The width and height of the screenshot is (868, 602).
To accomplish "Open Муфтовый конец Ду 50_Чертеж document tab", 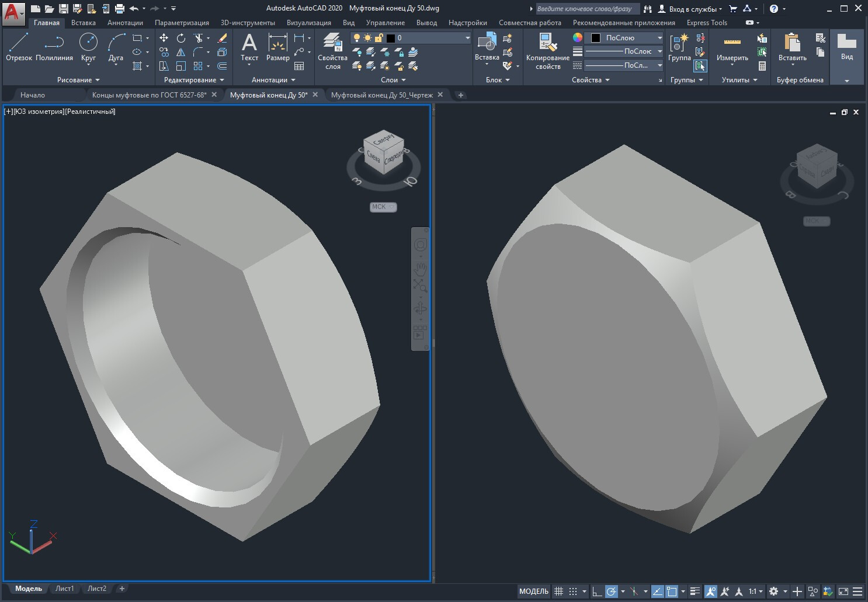I will pos(382,95).
